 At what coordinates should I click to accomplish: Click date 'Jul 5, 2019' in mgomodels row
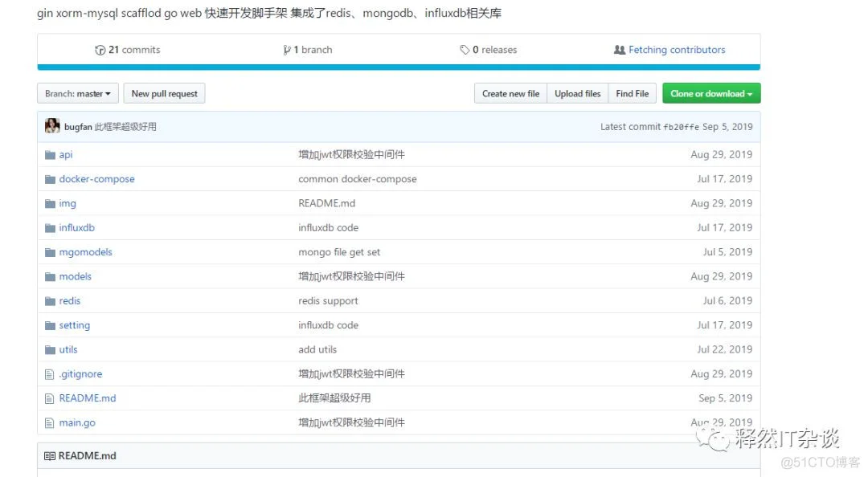coord(727,252)
